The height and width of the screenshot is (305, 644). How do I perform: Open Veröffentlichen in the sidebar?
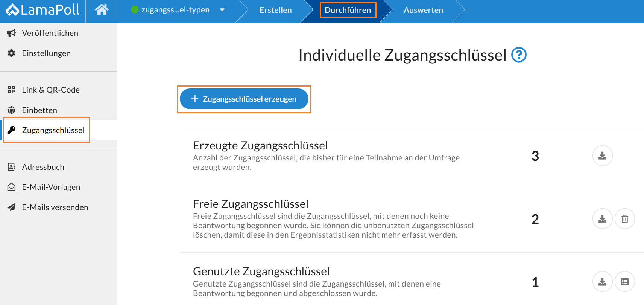click(x=50, y=33)
